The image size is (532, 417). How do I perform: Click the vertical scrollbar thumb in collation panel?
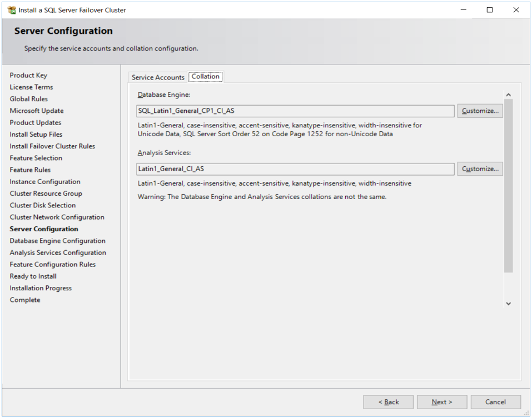508,186
